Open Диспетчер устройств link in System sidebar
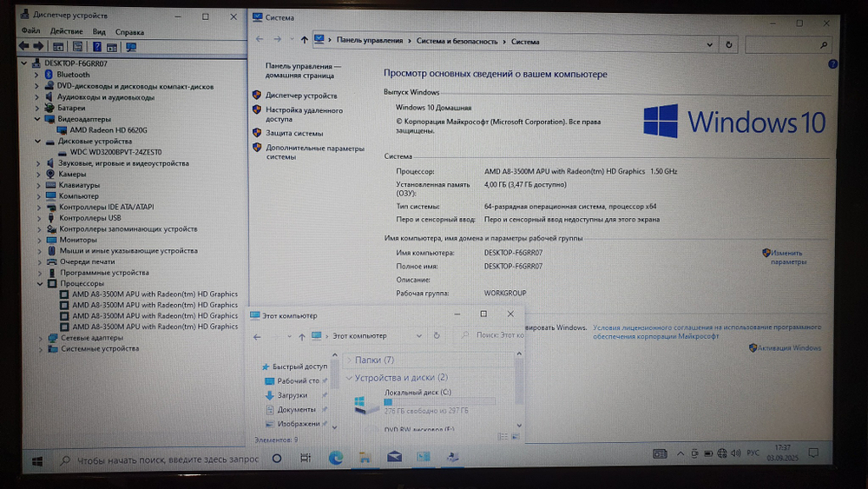This screenshot has height=489, width=868. [x=301, y=96]
